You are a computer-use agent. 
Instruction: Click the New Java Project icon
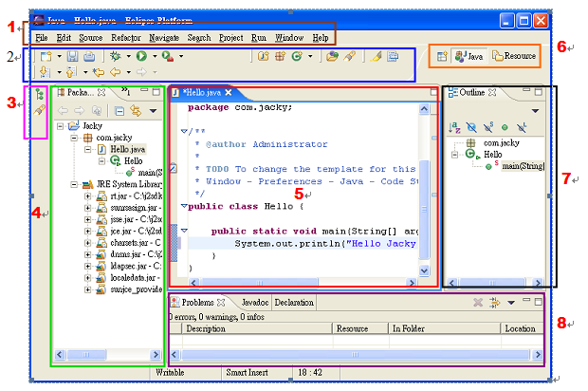coord(264,56)
